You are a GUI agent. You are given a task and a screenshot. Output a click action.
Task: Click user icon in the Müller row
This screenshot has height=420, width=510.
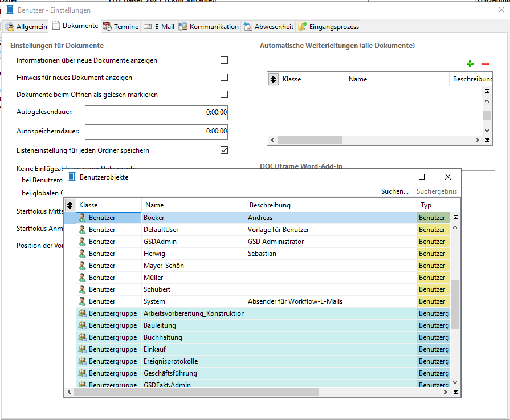(x=83, y=278)
